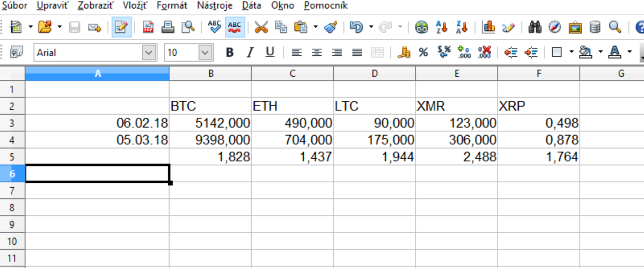Delete a decimal place
This screenshot has height=268, width=644.
coord(484,53)
